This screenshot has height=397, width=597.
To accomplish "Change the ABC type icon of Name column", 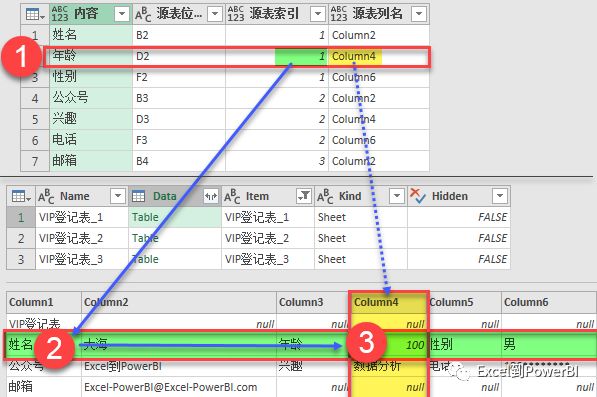I will point(46,196).
